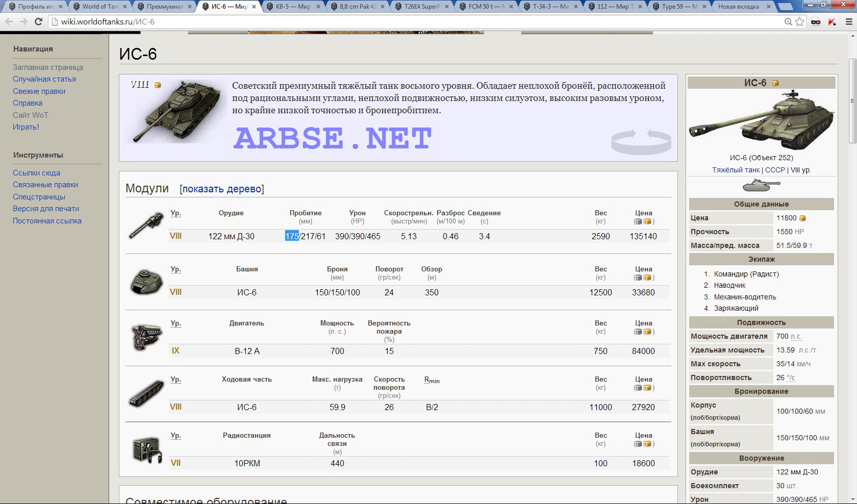The height and width of the screenshot is (504, 857).
Task: Click penetration value '175/217/61'
Action: coord(305,236)
